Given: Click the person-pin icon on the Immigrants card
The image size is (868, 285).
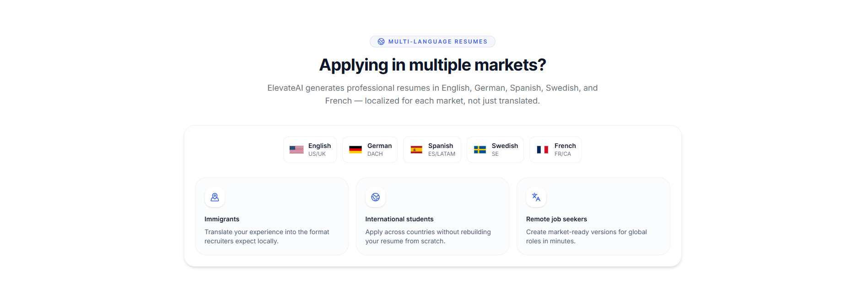Looking at the screenshot, I should pos(214,197).
